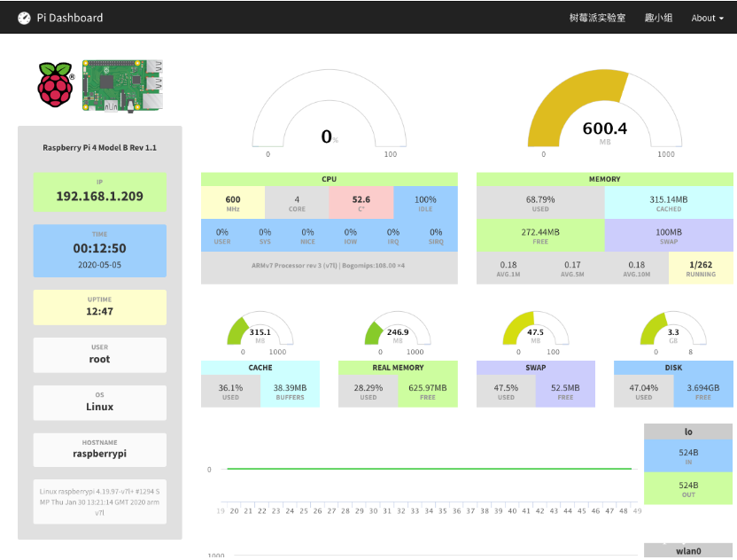Image resolution: width=737 pixels, height=560 pixels.
Task: Open the About dropdown menu
Action: click(705, 17)
